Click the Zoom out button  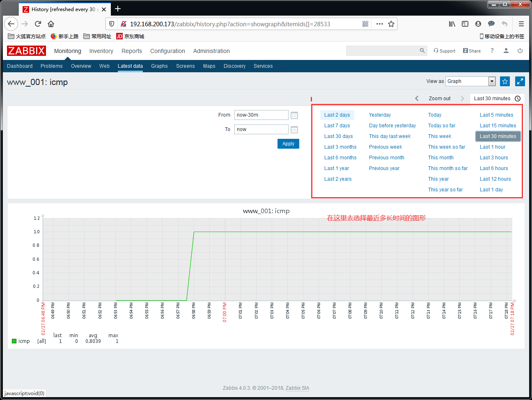pyautogui.click(x=440, y=99)
